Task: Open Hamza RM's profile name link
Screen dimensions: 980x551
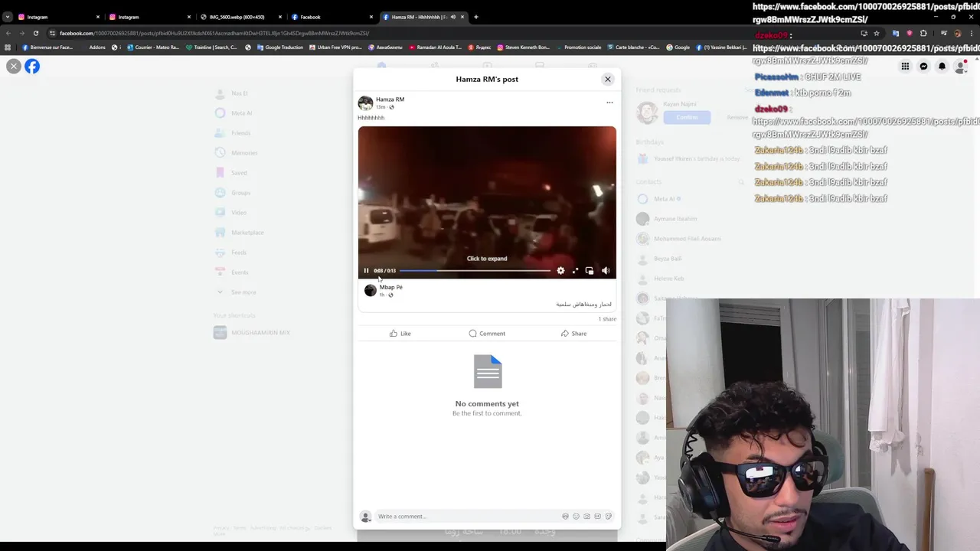Action: point(390,99)
